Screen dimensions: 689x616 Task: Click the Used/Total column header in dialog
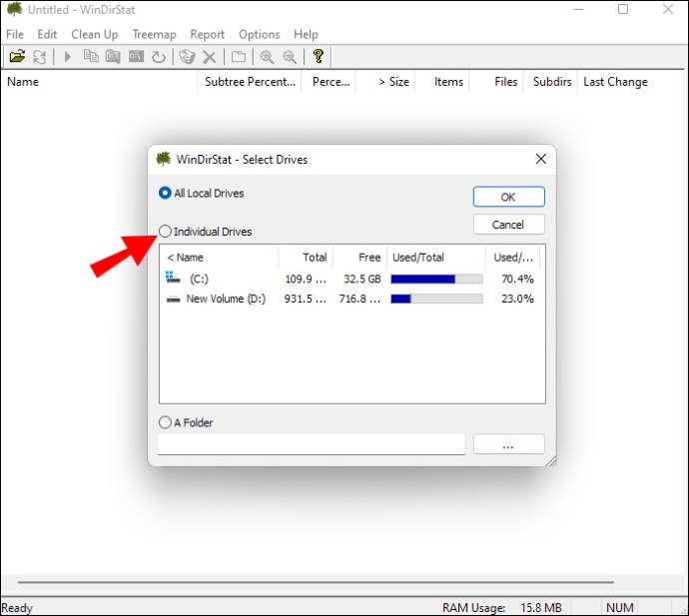[436, 258]
